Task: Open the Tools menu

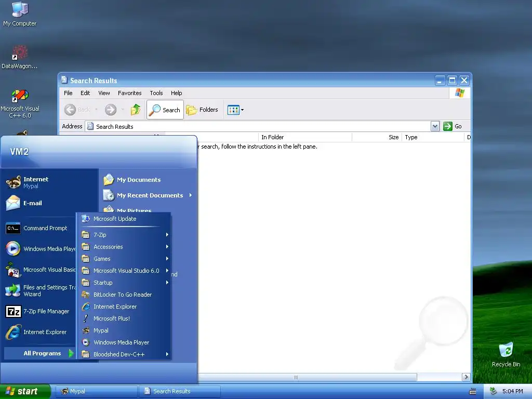Action: tap(156, 93)
